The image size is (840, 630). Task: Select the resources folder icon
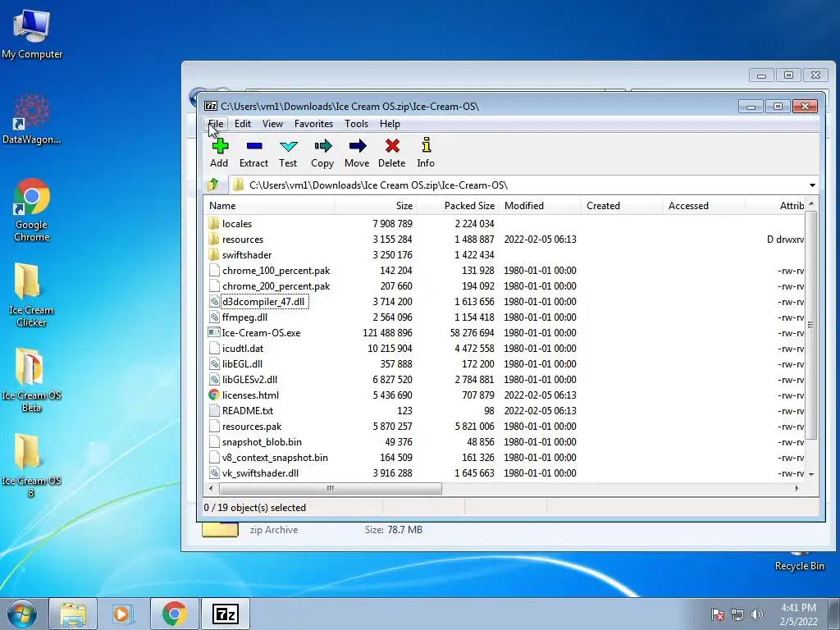pos(214,239)
